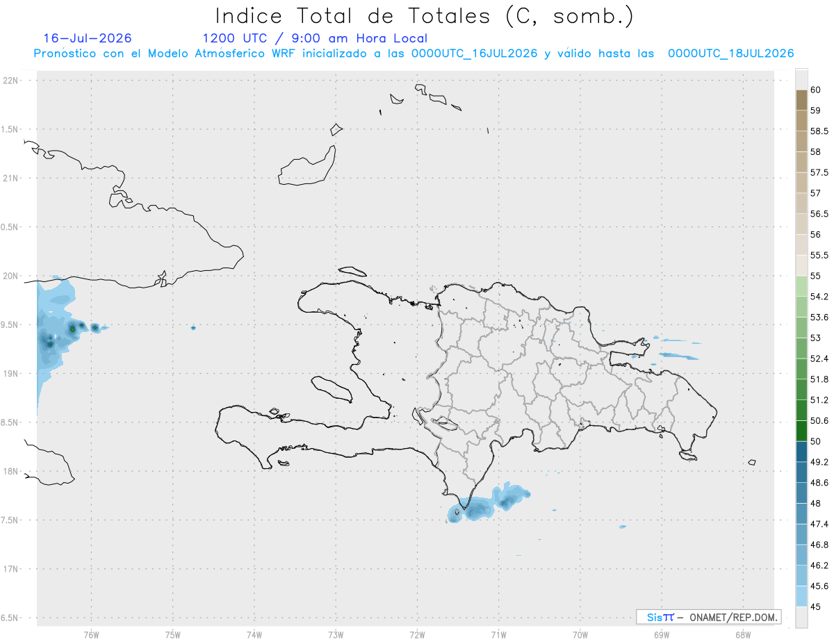This screenshot has height=644, width=834.
Task: Click the colorbar value "51.8"
Action: (x=819, y=379)
